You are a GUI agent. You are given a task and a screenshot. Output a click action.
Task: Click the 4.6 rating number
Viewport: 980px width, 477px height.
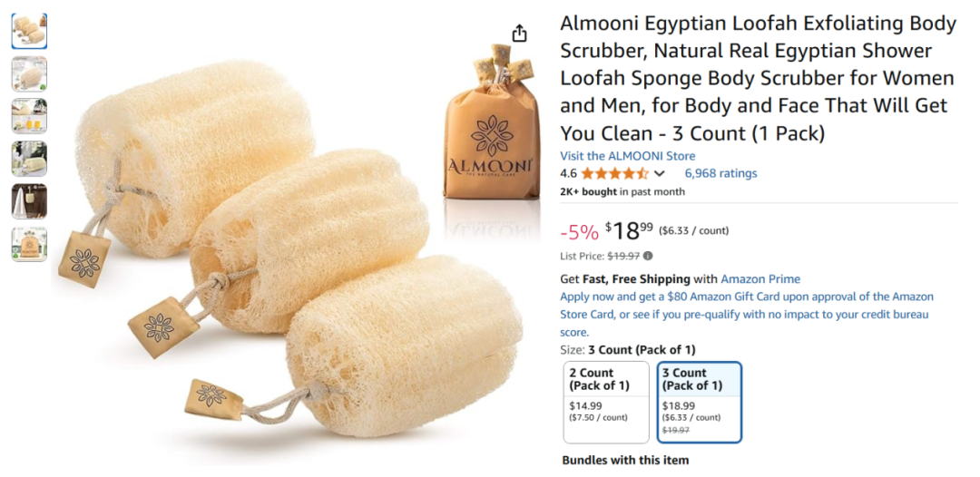(x=568, y=173)
